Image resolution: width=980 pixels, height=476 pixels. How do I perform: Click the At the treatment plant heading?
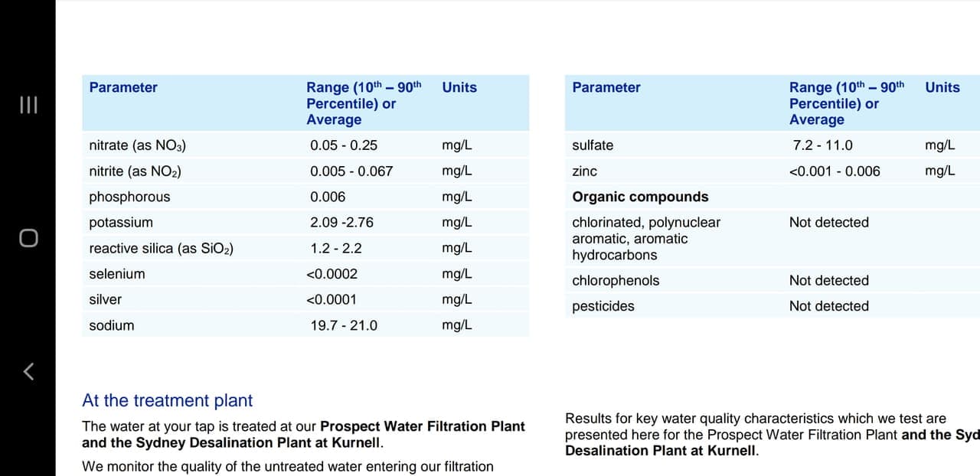pos(167,400)
